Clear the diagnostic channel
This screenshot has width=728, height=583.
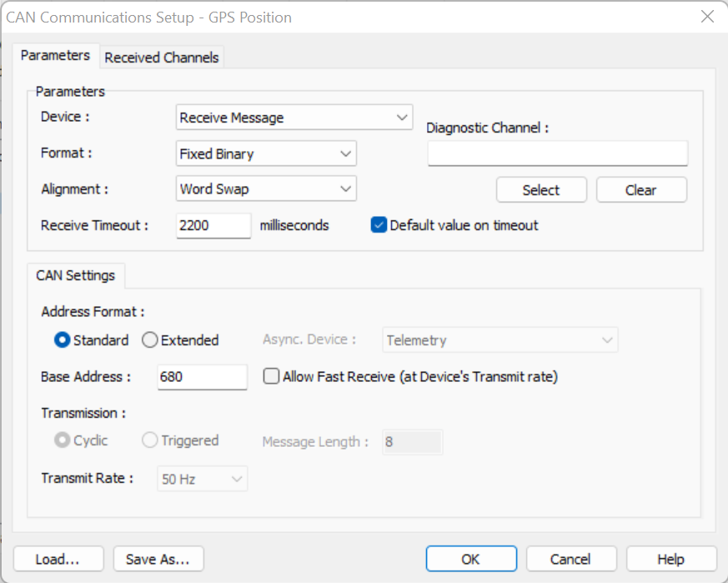pyautogui.click(x=640, y=190)
